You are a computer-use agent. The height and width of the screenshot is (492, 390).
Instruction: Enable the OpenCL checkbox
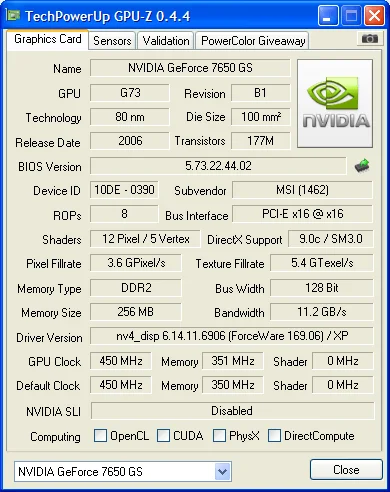click(x=100, y=436)
